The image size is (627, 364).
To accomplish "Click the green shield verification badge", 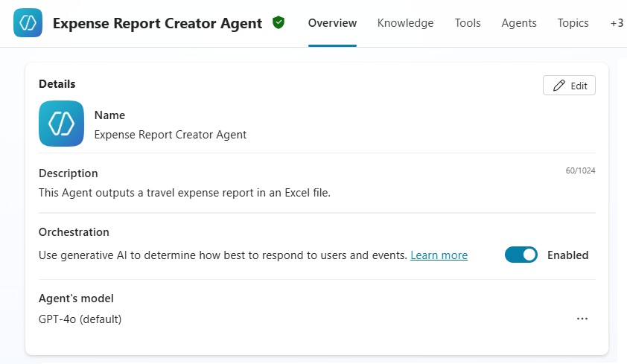I will [279, 23].
